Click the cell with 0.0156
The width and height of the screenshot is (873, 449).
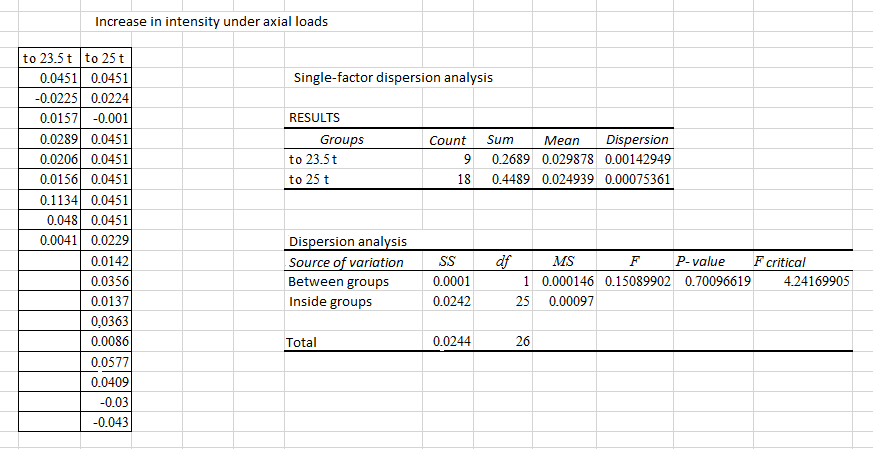(50, 179)
